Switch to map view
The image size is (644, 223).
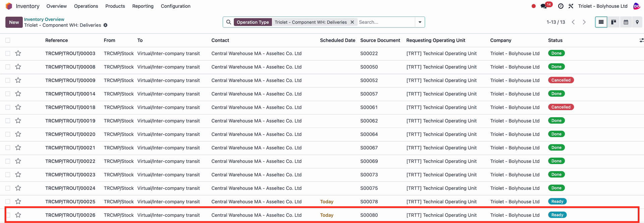click(637, 22)
